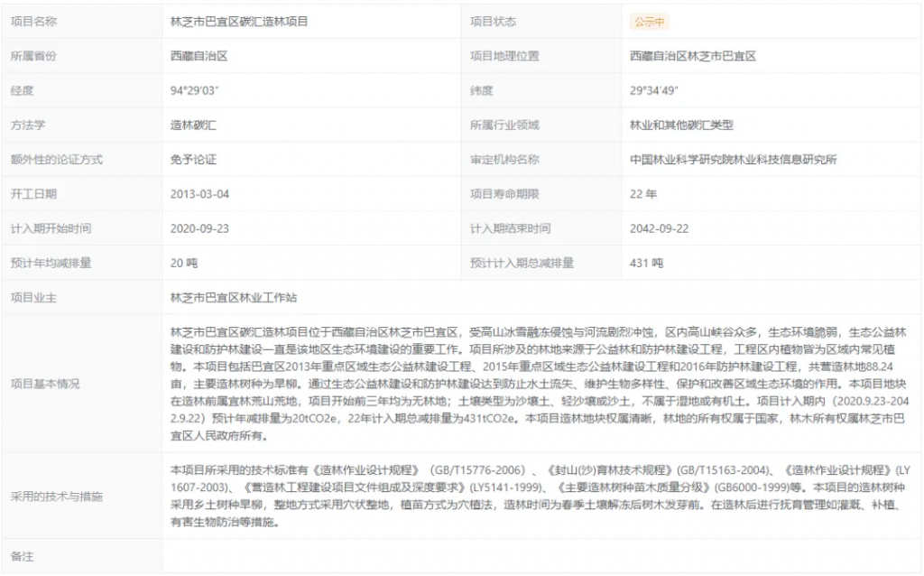
Task: Click the 中国林业科学研究院林业科技信息研究所 institution name
Action: point(733,160)
